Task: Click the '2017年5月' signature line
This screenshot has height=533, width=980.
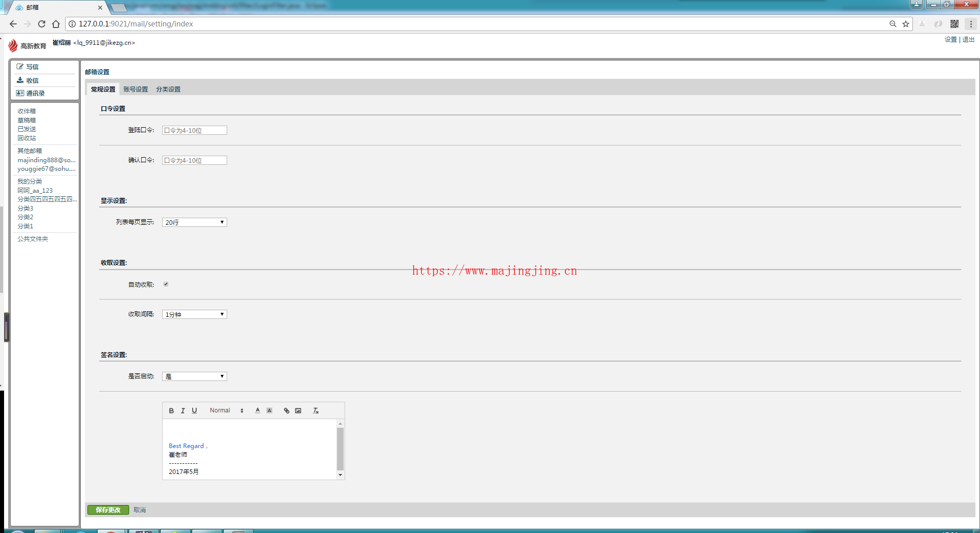Action: coord(183,472)
